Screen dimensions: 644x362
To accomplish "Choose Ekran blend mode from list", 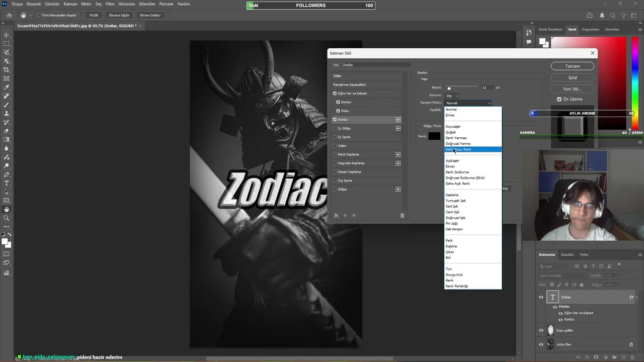I will (450, 166).
